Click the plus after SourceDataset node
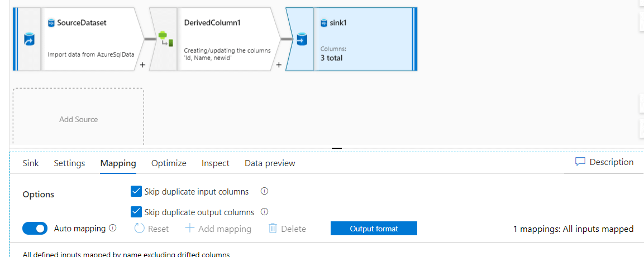 tap(142, 65)
